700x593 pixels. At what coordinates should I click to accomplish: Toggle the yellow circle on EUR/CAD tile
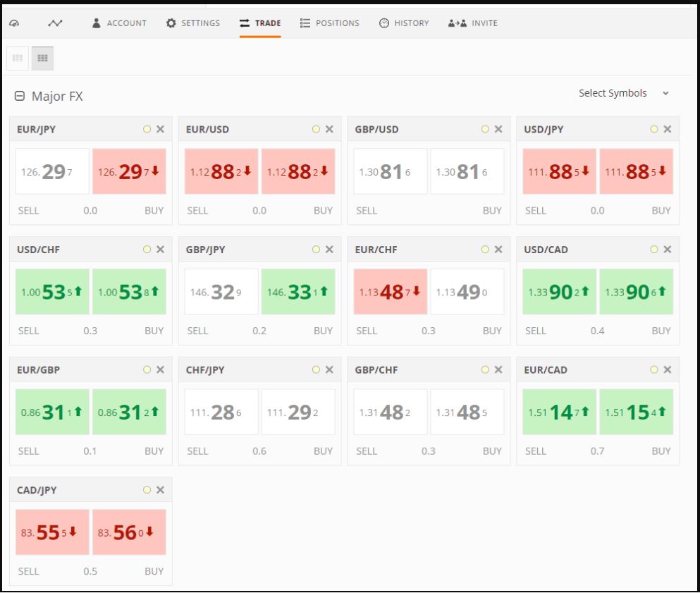654,369
